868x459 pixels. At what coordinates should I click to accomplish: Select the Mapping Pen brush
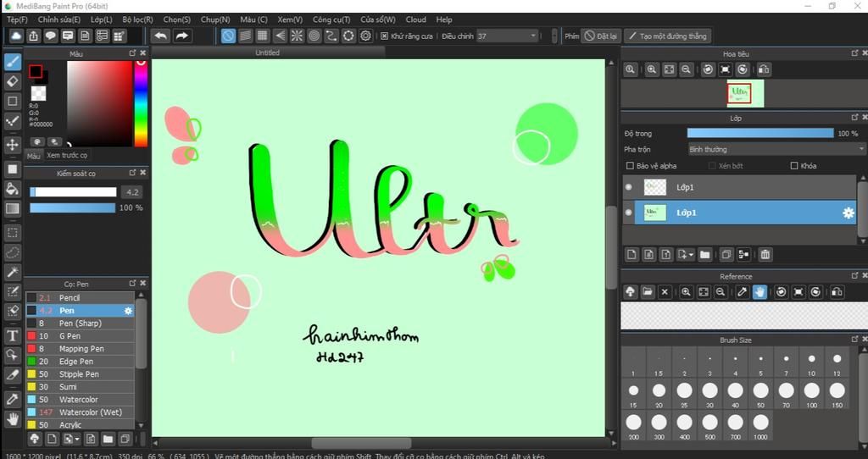point(81,348)
